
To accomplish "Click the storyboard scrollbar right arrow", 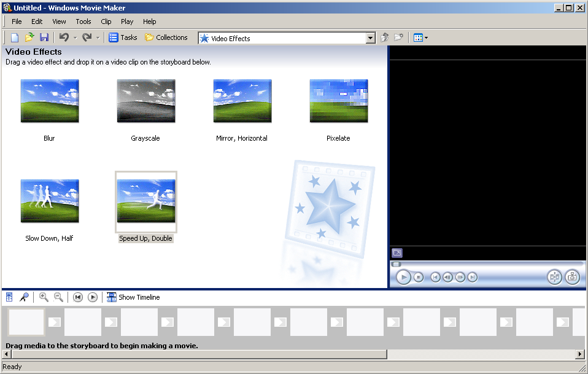I will [580, 354].
